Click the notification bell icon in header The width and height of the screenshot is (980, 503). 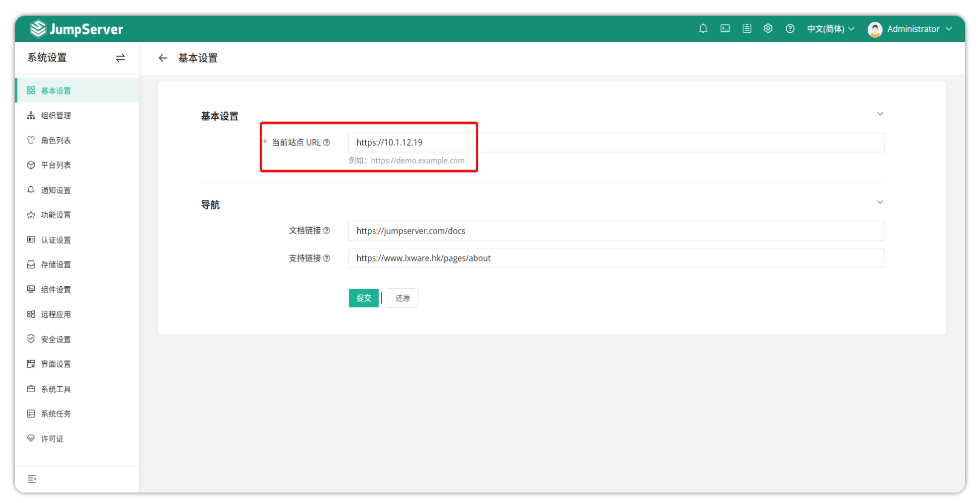703,29
